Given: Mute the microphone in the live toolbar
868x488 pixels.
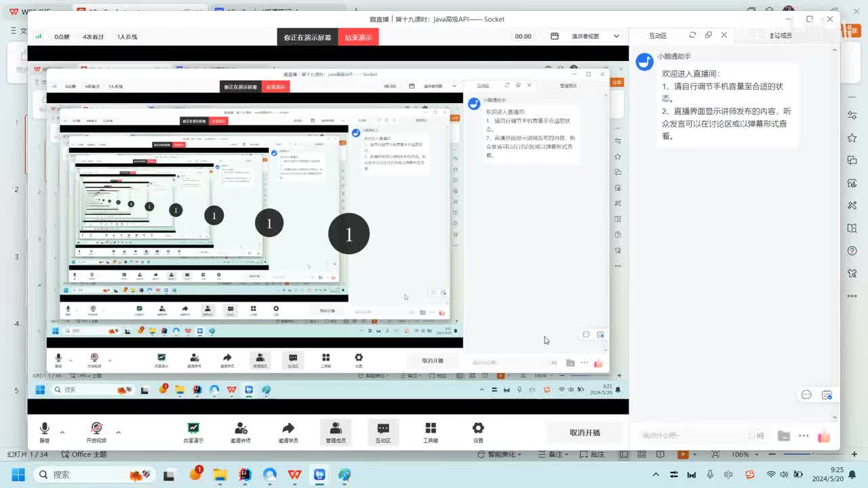Looking at the screenshot, I should click(45, 432).
